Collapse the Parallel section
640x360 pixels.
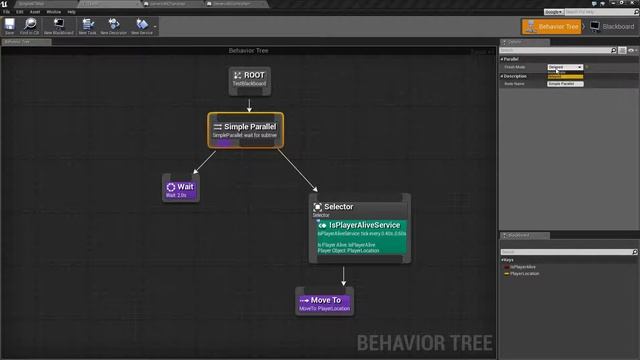[502, 59]
